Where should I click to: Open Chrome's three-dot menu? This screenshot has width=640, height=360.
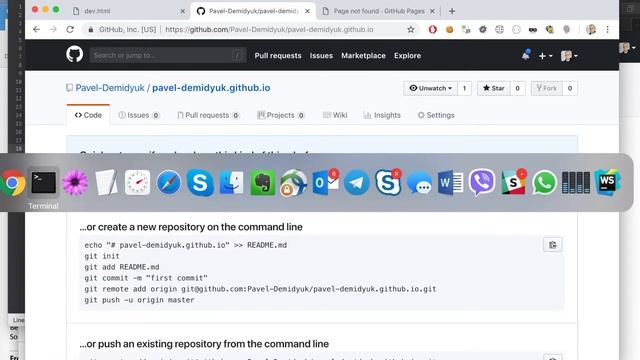tap(607, 29)
